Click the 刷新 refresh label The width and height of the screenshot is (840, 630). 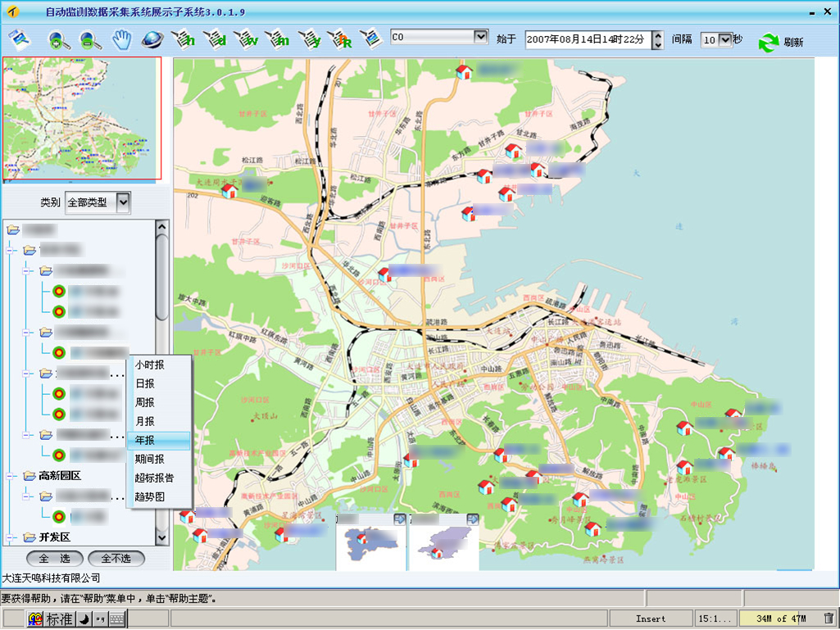point(793,43)
